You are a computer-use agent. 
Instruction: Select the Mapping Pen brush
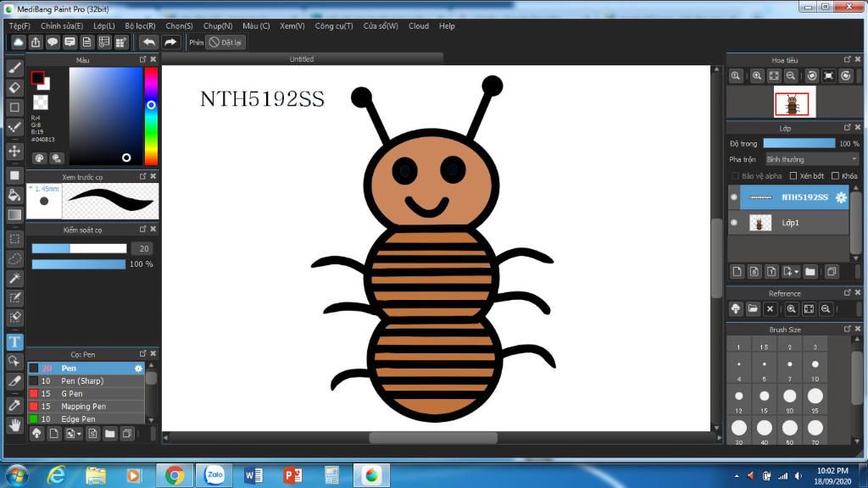coord(86,407)
